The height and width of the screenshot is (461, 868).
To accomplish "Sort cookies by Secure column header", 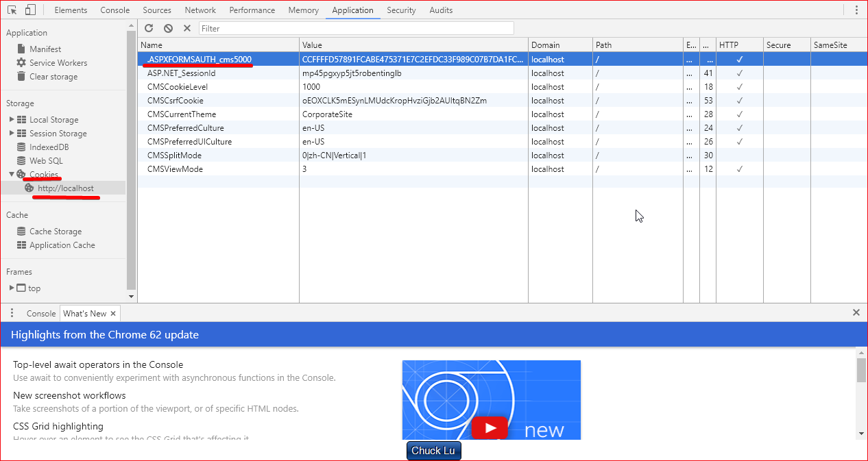I will pos(787,45).
